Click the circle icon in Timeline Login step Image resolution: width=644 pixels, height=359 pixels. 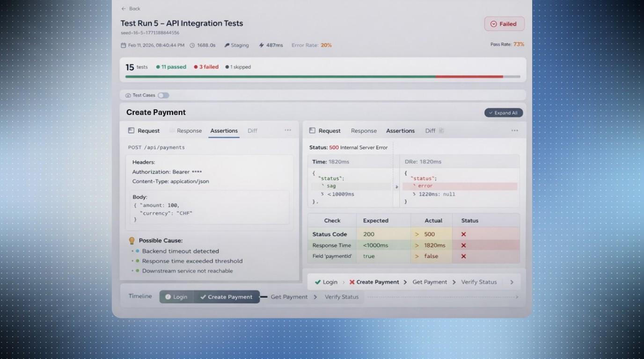click(x=168, y=297)
